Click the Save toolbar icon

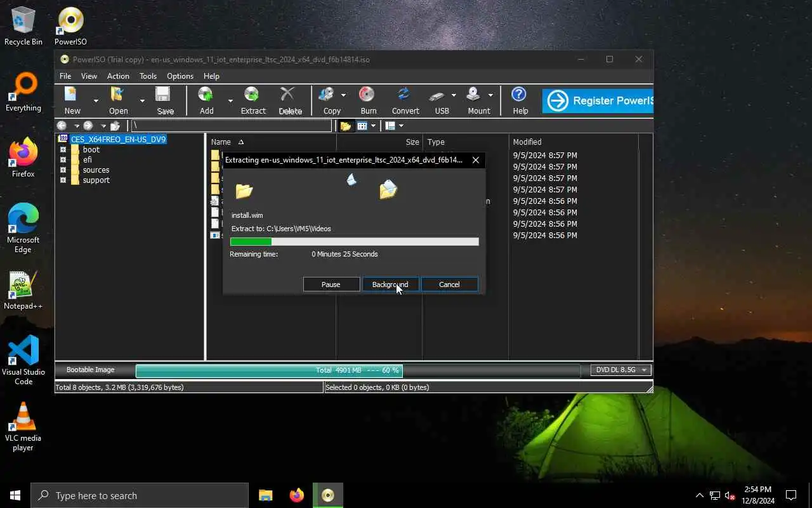point(165,100)
